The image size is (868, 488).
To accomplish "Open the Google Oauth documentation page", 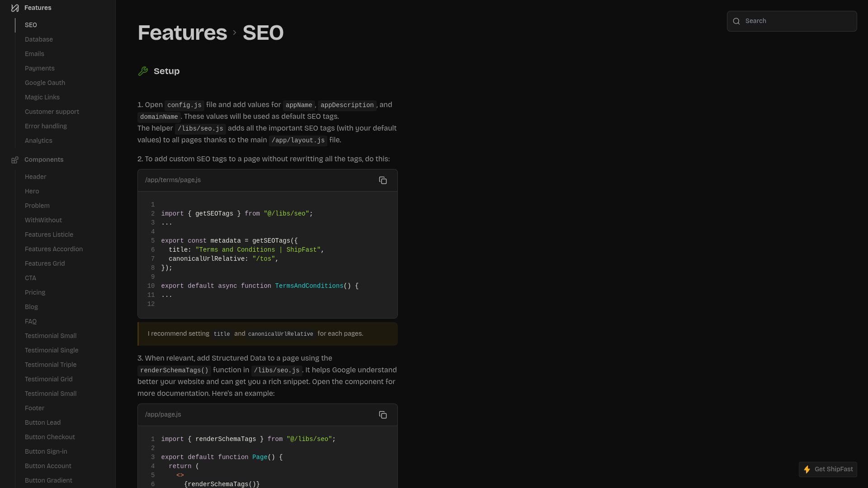I will pos(45,83).
